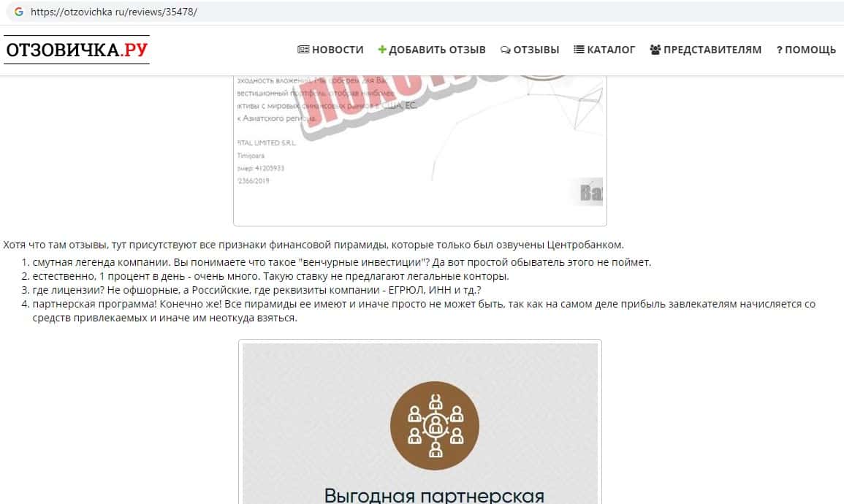Viewport: 844px width, 504px height.
Task: Click the list icon beside КАТАЛОГ
Action: pyautogui.click(x=579, y=50)
